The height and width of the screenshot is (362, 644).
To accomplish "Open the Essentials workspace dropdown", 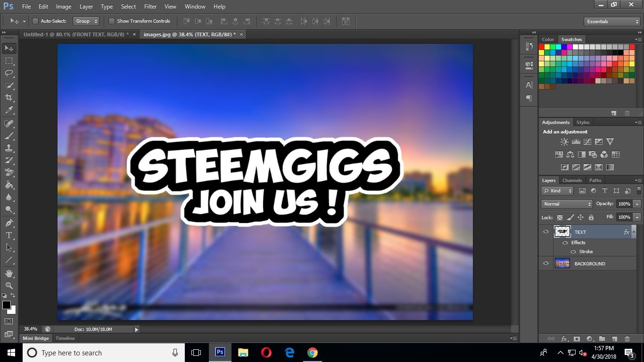I will (x=611, y=22).
